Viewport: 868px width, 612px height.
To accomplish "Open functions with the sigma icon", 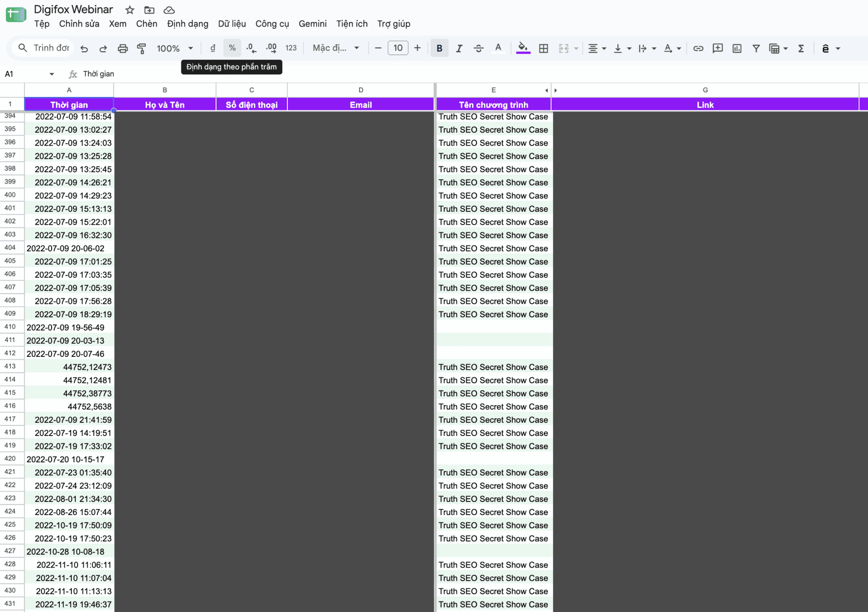I will click(801, 48).
